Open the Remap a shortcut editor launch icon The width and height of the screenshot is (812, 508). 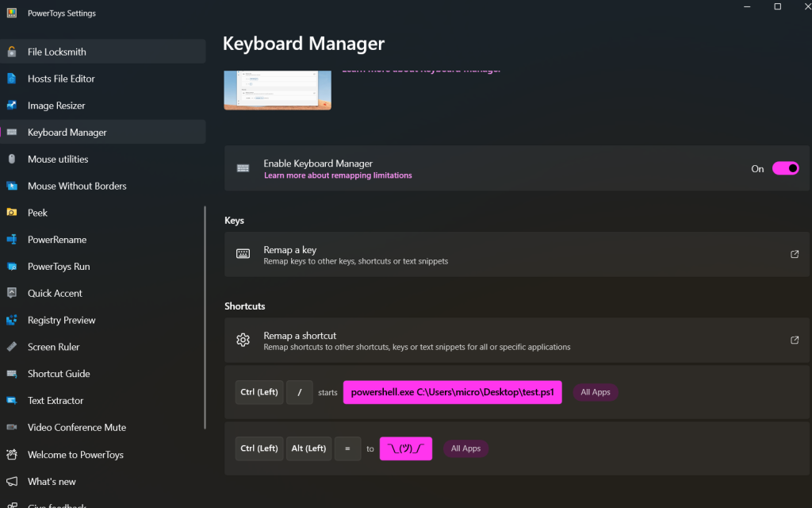pos(794,339)
